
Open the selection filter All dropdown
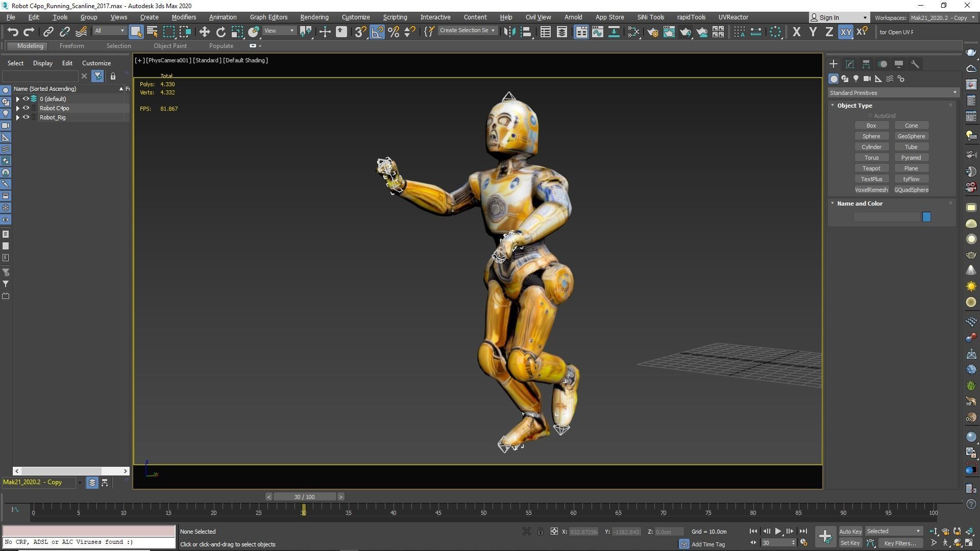[x=109, y=31]
